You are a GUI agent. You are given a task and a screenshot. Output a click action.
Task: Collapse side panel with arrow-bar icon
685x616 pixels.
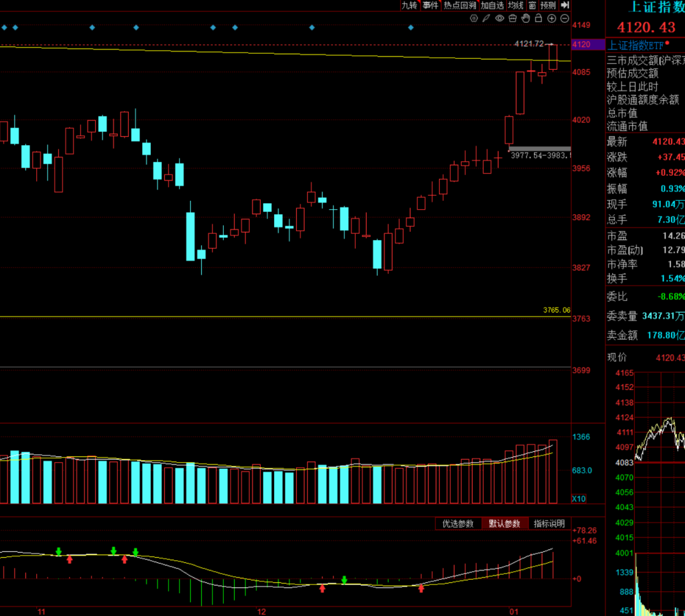[x=565, y=5]
